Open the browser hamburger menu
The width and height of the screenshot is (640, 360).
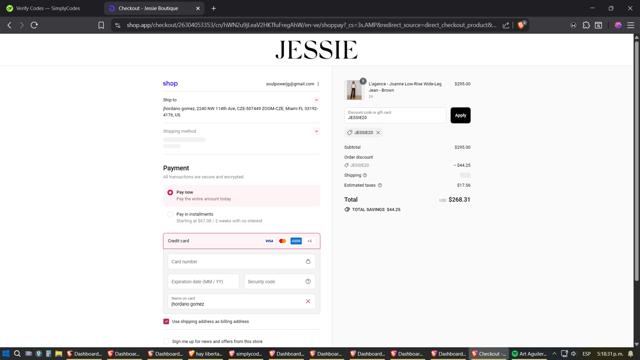[631, 25]
